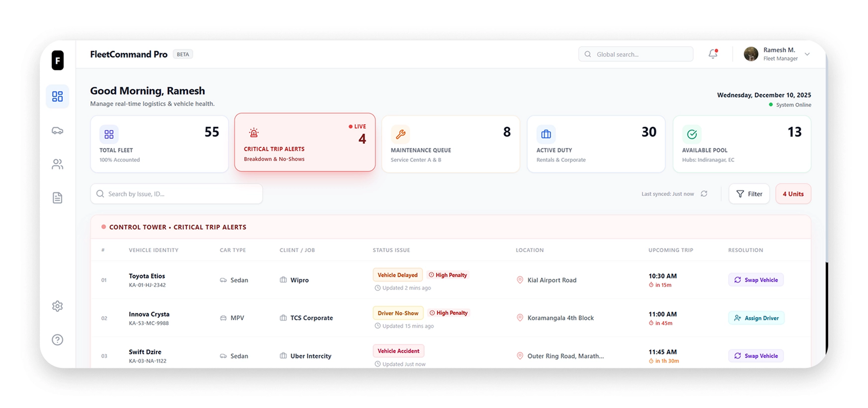Open the help question mark icon

pyautogui.click(x=57, y=340)
